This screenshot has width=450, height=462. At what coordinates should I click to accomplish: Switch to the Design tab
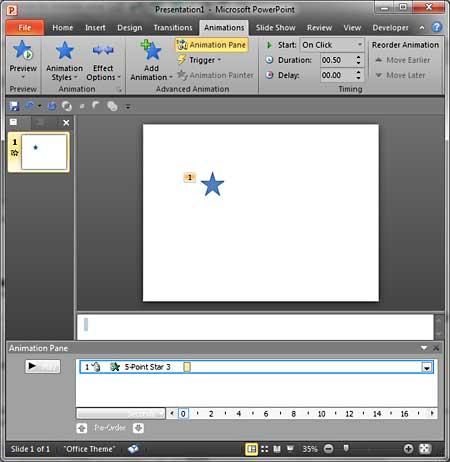click(129, 28)
